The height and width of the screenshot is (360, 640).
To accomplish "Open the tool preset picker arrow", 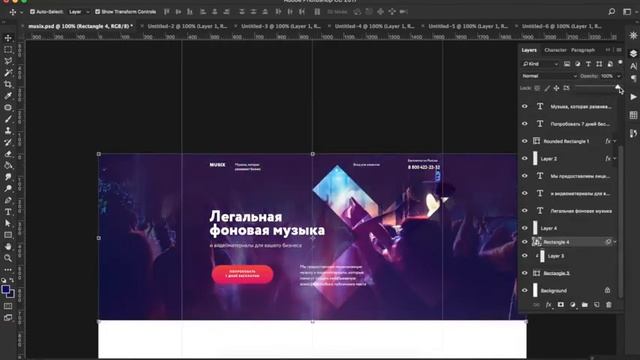I will tap(21, 12).
